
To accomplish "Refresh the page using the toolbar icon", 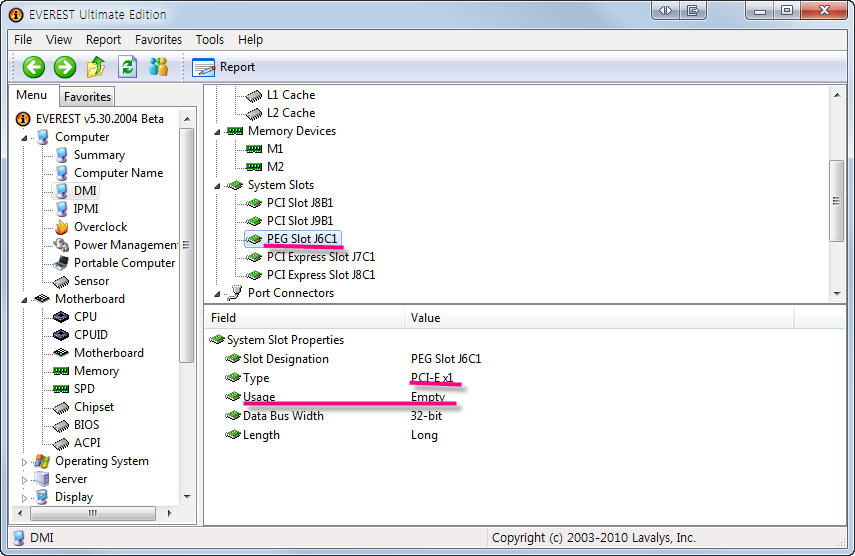I will (x=128, y=67).
